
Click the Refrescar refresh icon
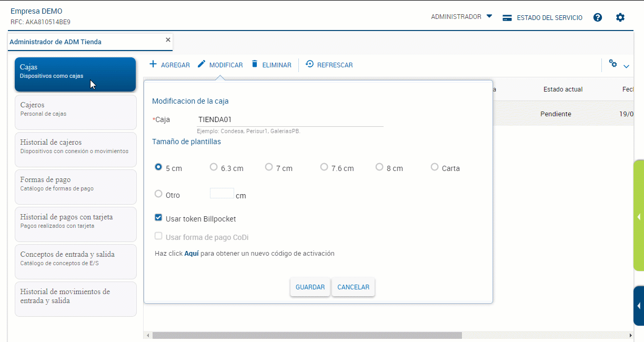(x=309, y=64)
